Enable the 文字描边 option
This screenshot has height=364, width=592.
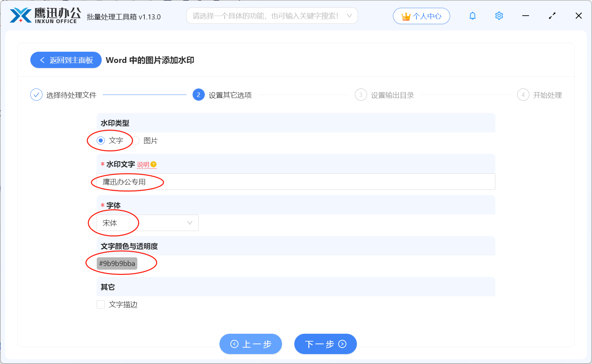click(101, 304)
